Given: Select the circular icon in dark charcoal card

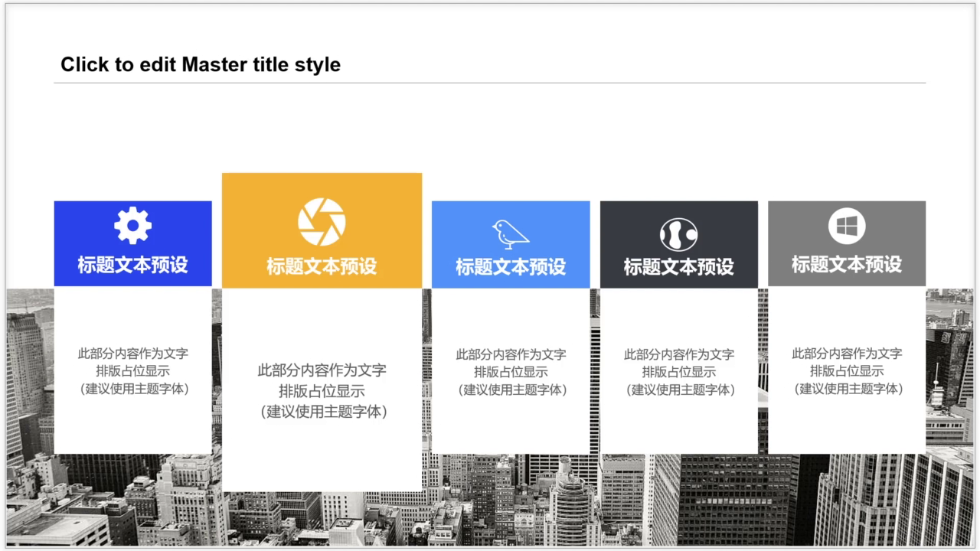Looking at the screenshot, I should coord(678,235).
